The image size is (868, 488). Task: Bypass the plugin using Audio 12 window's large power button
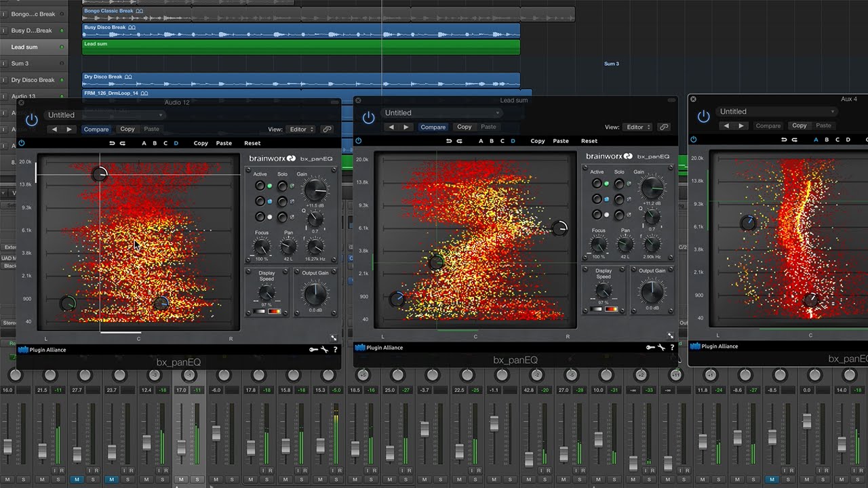click(31, 121)
